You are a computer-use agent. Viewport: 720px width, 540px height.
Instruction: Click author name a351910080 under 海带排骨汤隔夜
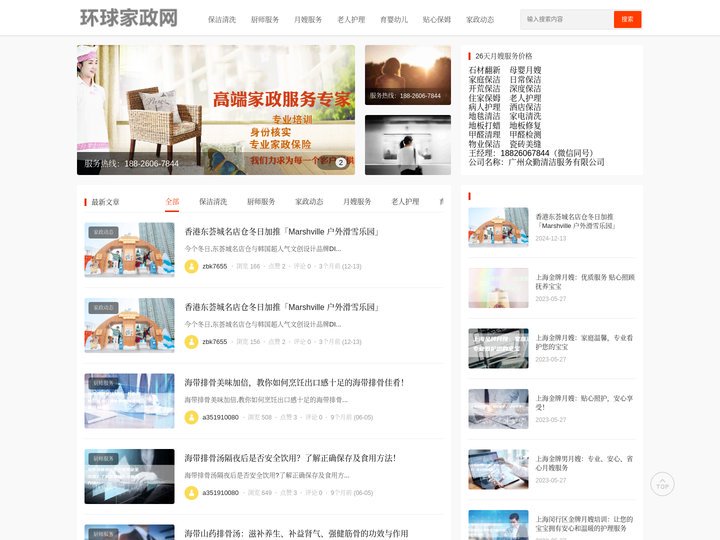click(x=220, y=493)
